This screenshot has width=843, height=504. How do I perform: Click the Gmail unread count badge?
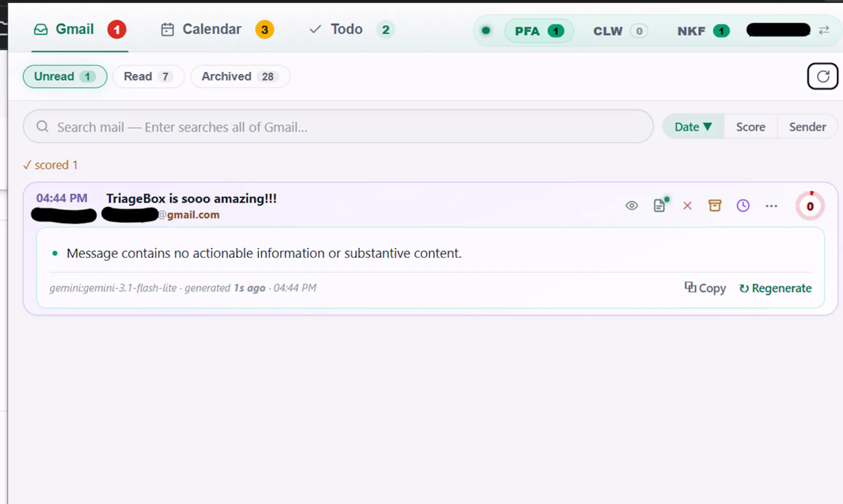(x=117, y=29)
